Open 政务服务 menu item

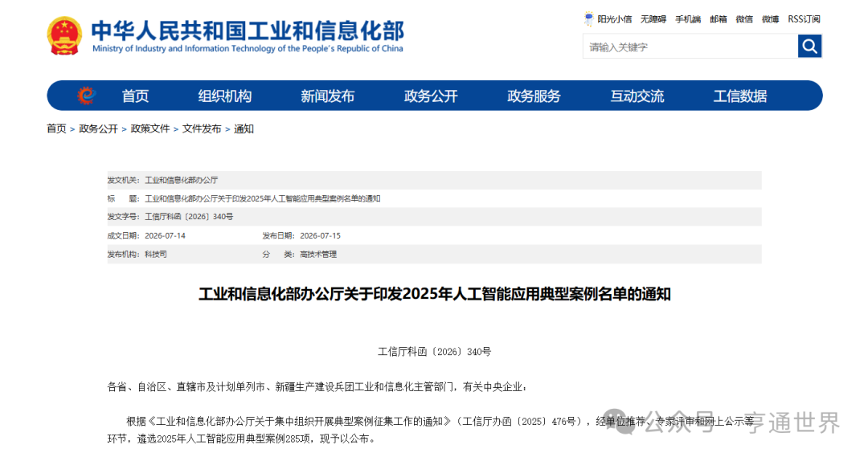[x=534, y=96]
